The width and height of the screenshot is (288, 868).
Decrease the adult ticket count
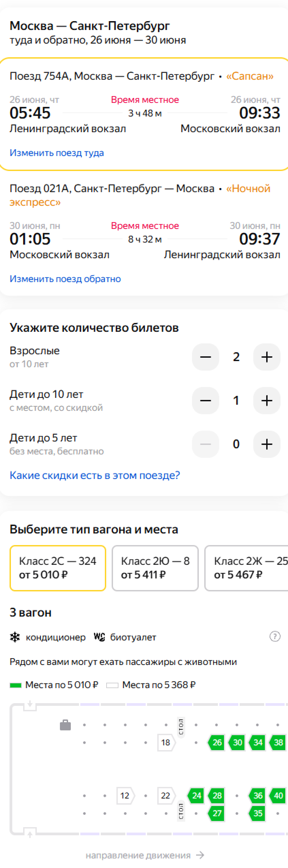click(205, 357)
